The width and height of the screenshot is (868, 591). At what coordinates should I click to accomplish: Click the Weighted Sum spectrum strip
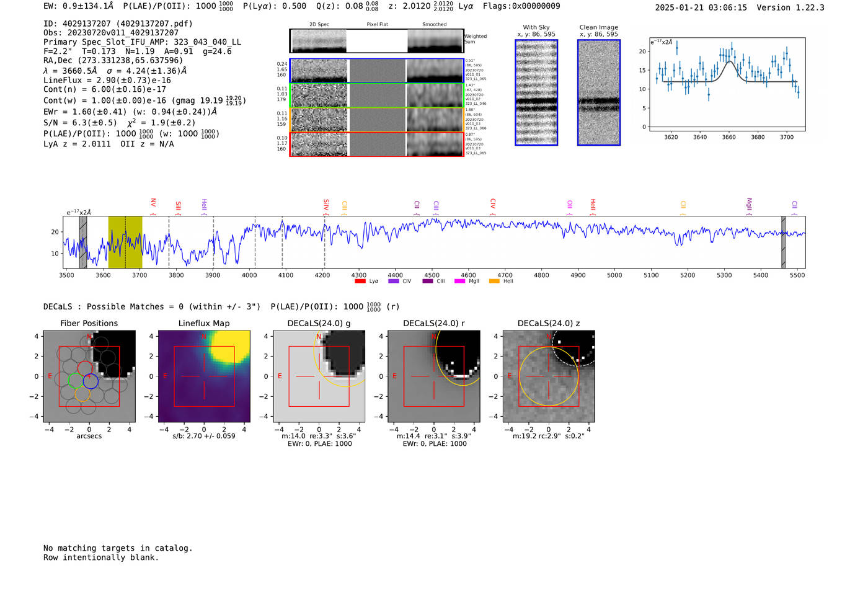tap(377, 41)
